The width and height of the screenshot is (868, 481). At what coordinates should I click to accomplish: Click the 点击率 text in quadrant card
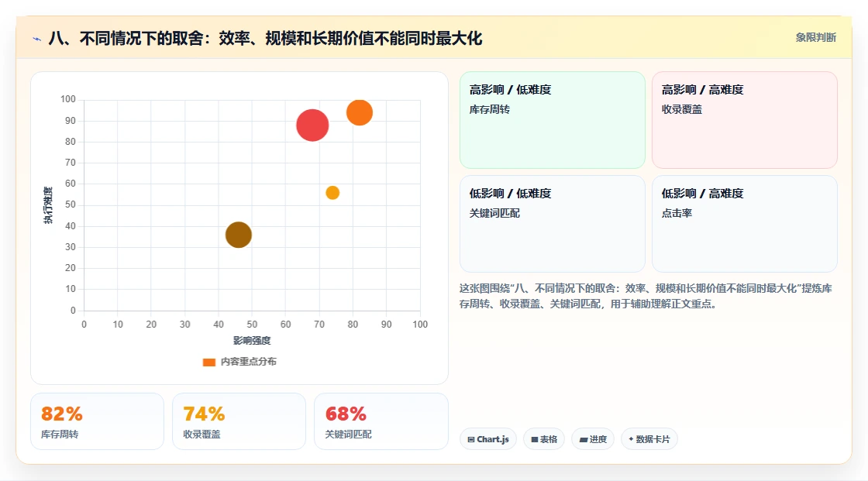[677, 213]
